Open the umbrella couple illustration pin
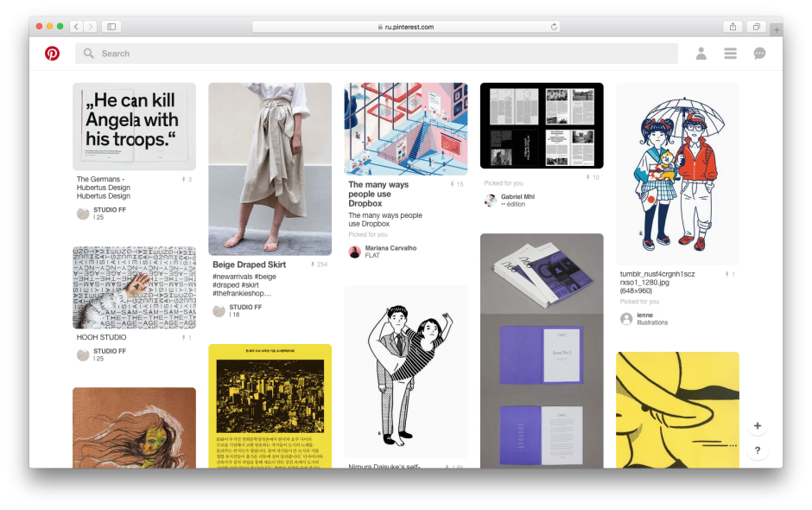 [677, 174]
